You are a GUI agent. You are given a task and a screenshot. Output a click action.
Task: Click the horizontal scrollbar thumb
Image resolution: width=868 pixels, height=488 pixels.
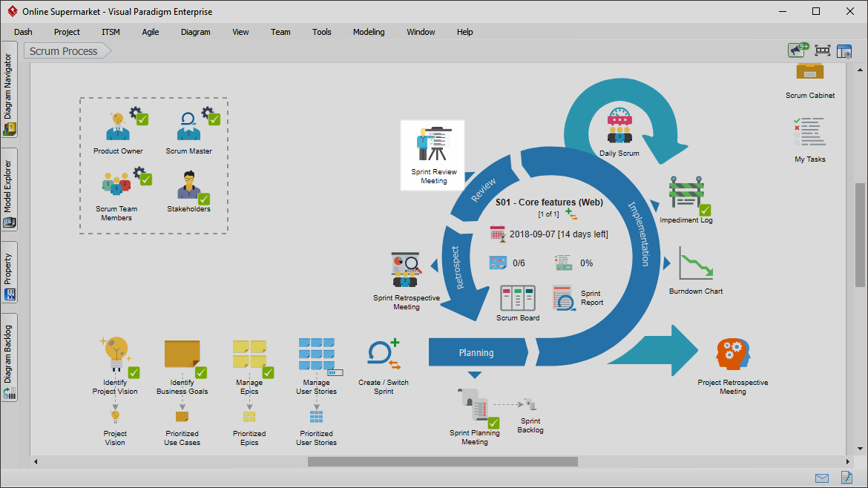pos(443,461)
